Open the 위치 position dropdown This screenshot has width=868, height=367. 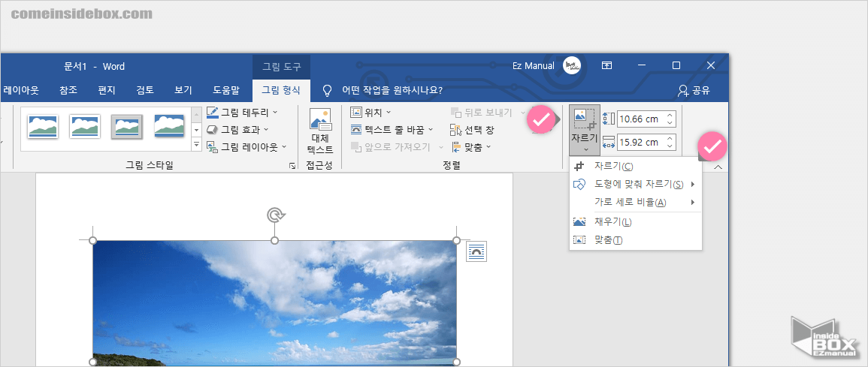pyautogui.click(x=371, y=112)
